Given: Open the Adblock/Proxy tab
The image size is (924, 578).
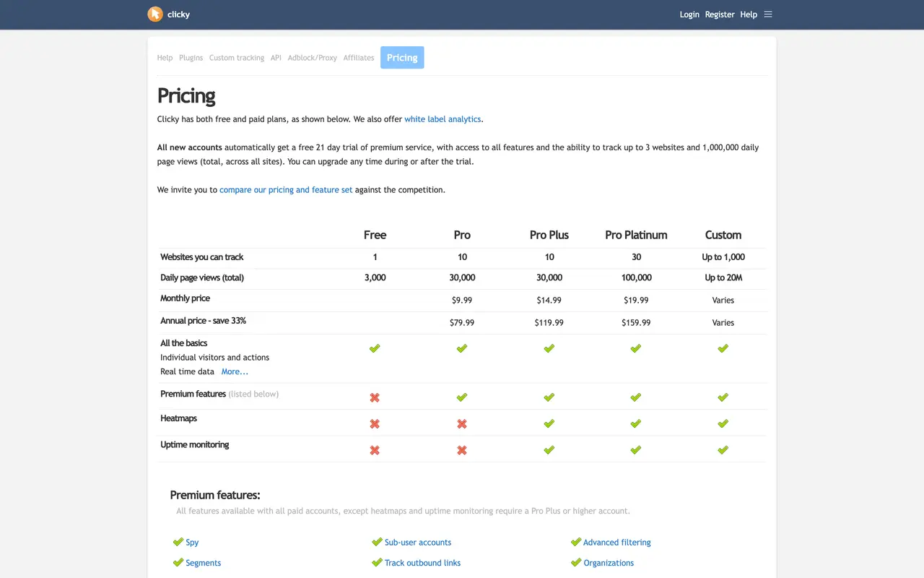Looking at the screenshot, I should pos(313,58).
